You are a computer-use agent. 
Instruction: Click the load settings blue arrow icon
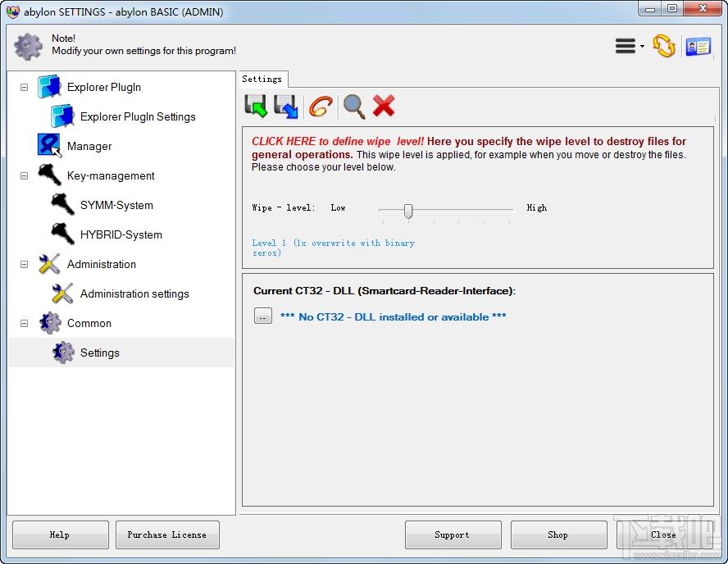pos(285,107)
